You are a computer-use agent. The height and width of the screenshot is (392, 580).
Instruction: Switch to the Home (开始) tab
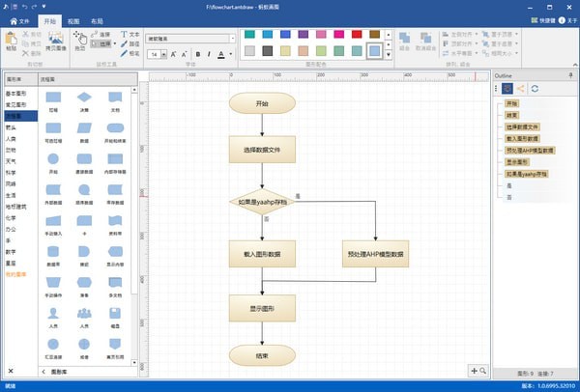point(50,21)
